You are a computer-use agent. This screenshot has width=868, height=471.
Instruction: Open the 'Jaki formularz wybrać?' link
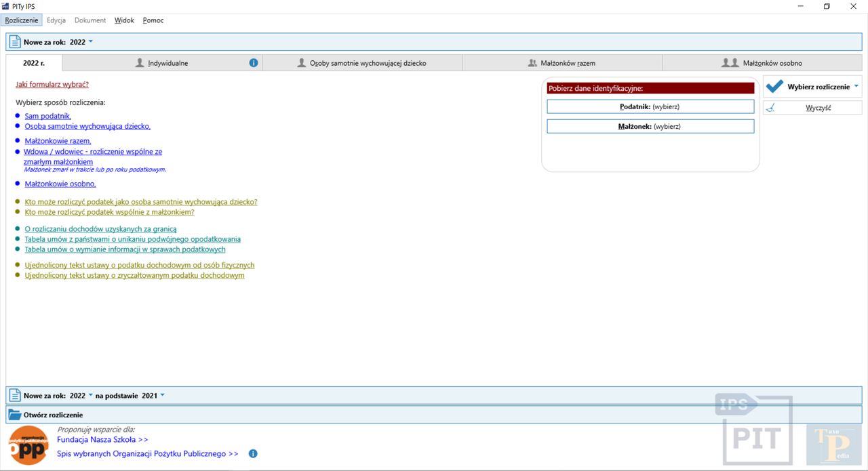click(x=52, y=85)
